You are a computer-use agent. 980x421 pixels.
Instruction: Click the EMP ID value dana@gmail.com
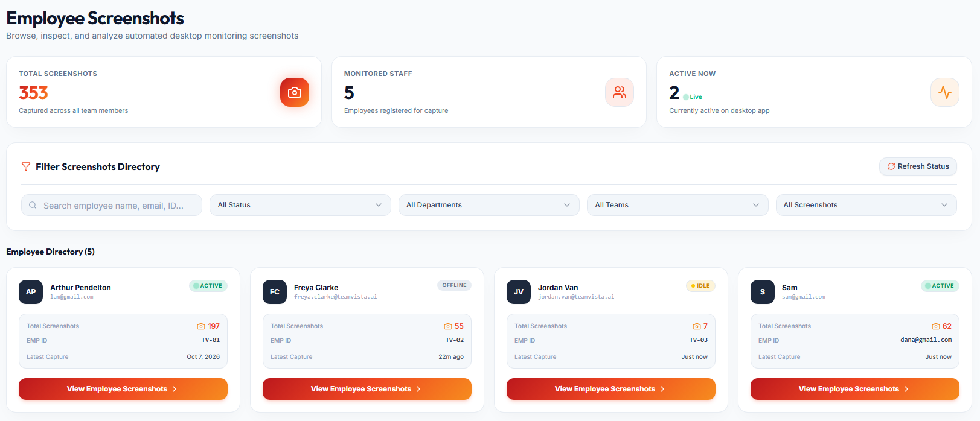926,340
